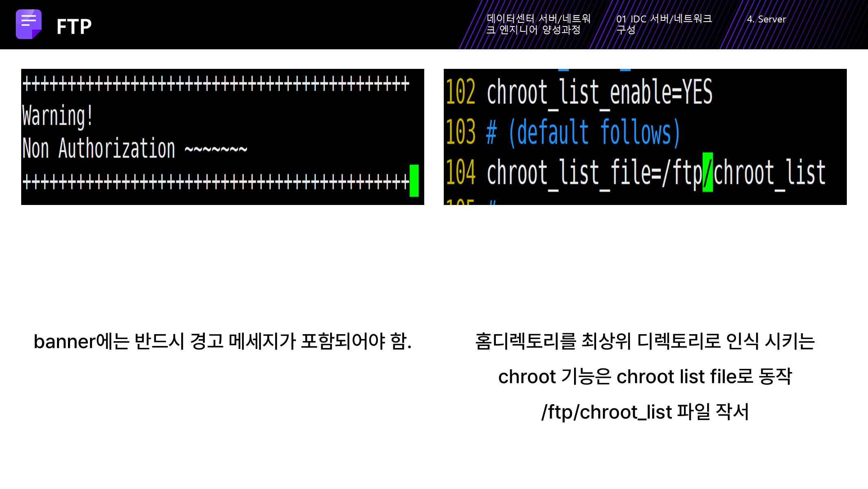
Task: Click the '데이터센터 서버/네트워크 엔지니어 양성과정' breadcrumb
Action: point(538,24)
